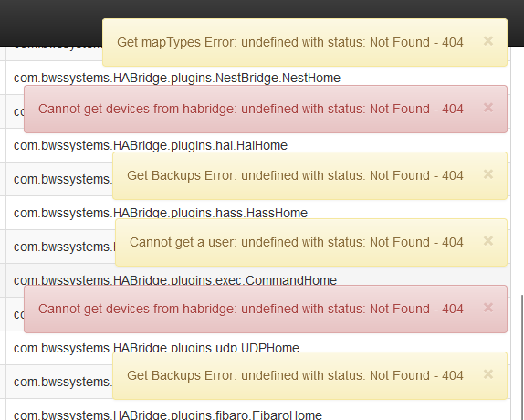Screen dimensions: 524x420
Task: Select the exec.CommandHome plugin row
Action: tap(258, 280)
